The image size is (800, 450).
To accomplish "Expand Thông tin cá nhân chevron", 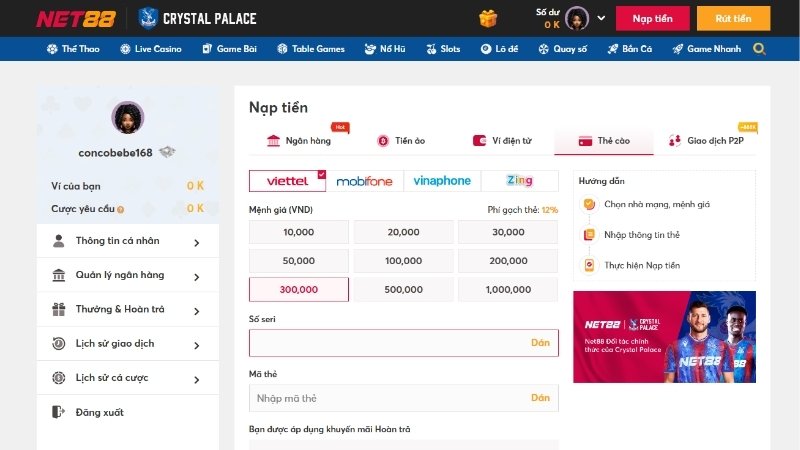I will click(x=196, y=243).
